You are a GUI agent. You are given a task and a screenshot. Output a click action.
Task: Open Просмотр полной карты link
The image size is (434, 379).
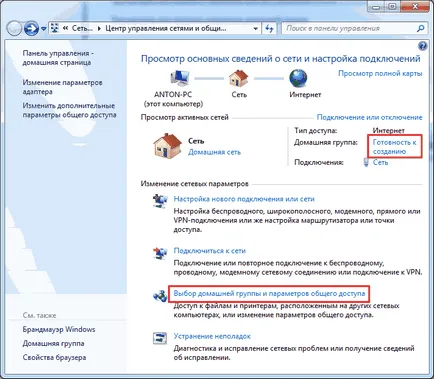coord(380,73)
